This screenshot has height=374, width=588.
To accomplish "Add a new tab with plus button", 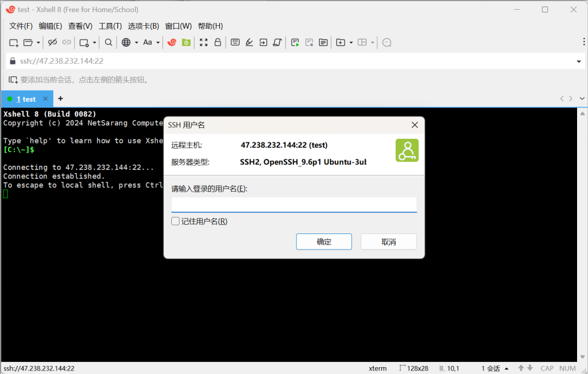I will pos(60,99).
